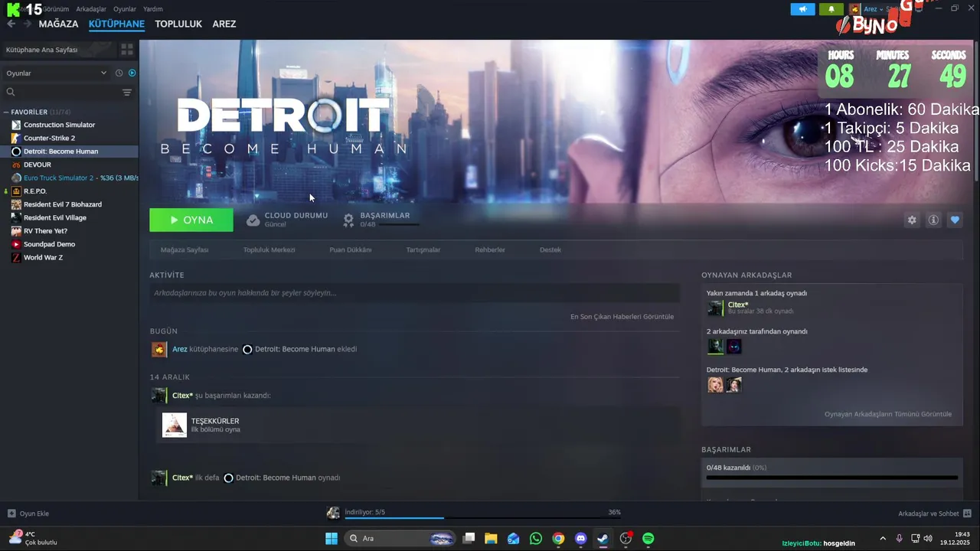This screenshot has width=980, height=551.
Task: Open TEŞEKKÜRLER achievement thumbnail
Action: tap(175, 425)
